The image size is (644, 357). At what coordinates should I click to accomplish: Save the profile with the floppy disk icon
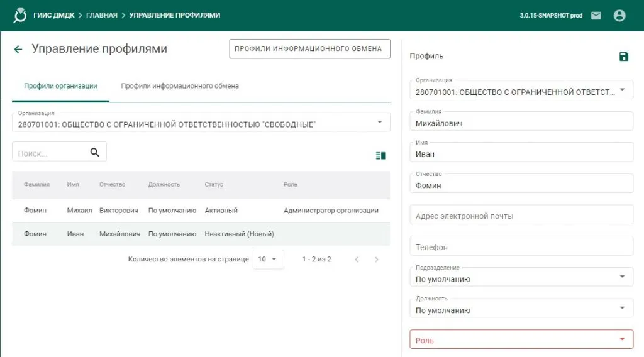pyautogui.click(x=623, y=57)
